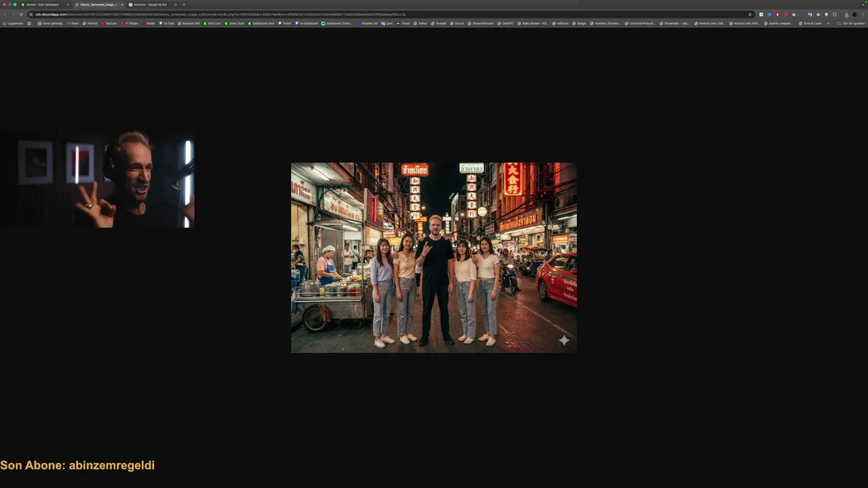Expand the bookmarks overflow chevron

(x=828, y=23)
